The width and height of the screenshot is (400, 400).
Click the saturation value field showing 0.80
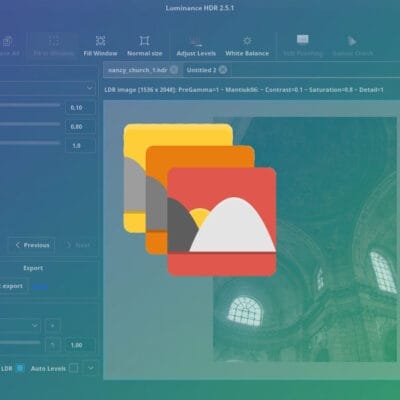pyautogui.click(x=80, y=127)
